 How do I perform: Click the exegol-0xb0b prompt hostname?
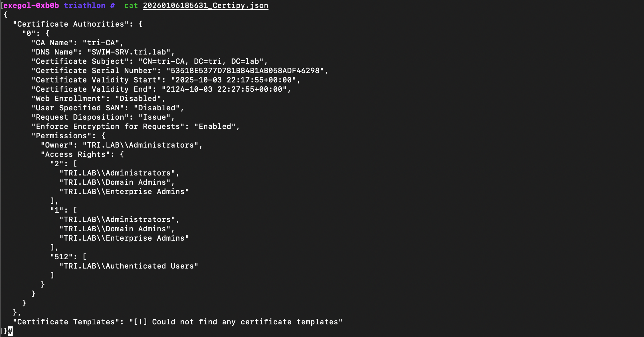tap(31, 6)
